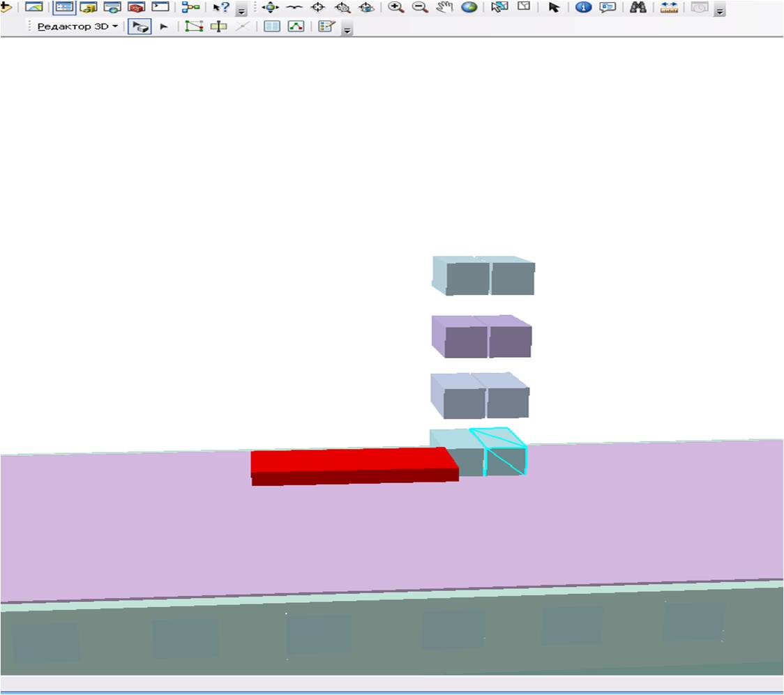Select the Set Observer tool

[366, 7]
